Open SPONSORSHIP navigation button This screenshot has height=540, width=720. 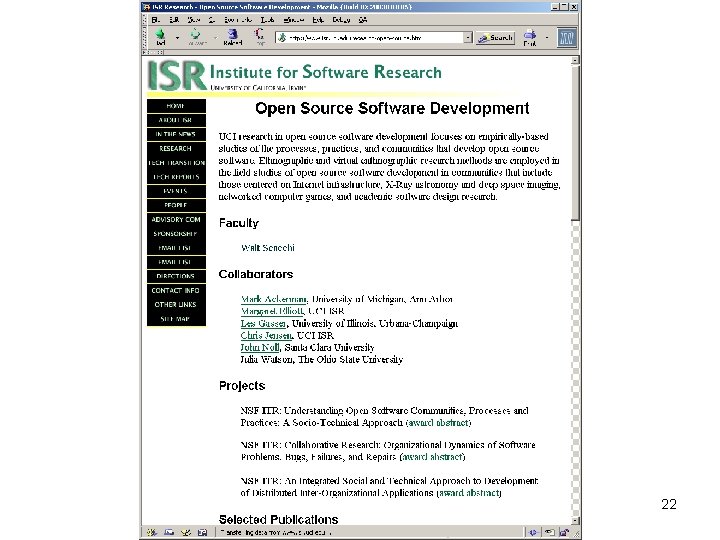point(176,234)
